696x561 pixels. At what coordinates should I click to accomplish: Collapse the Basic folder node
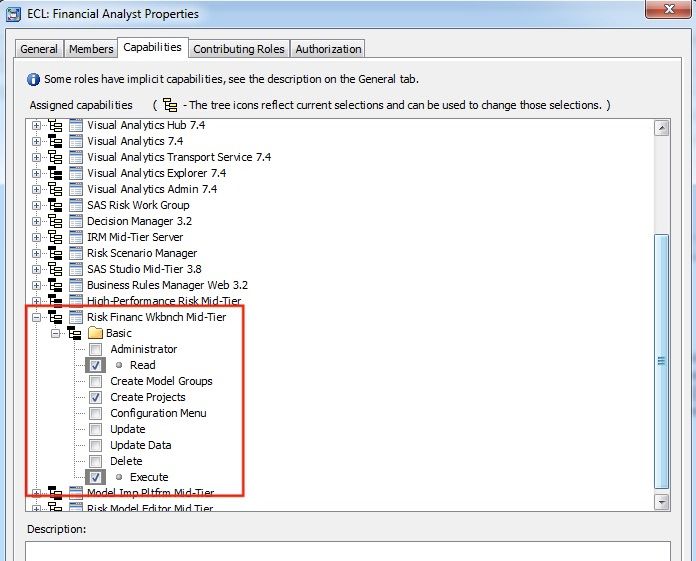pos(55,333)
